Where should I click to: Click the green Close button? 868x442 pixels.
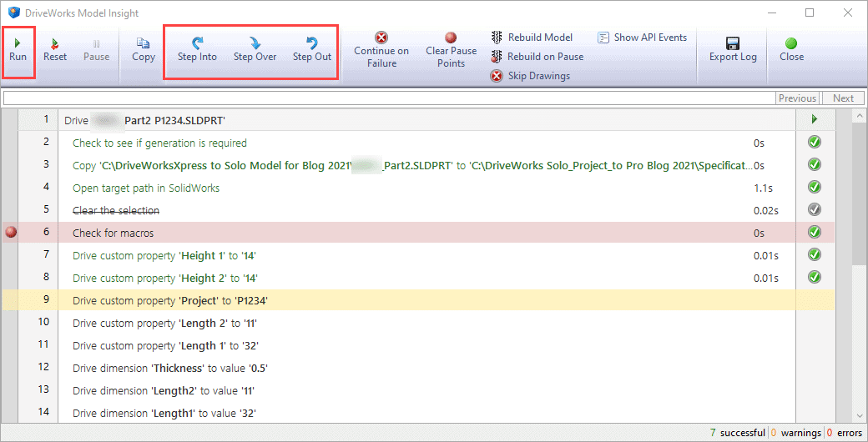pyautogui.click(x=791, y=50)
